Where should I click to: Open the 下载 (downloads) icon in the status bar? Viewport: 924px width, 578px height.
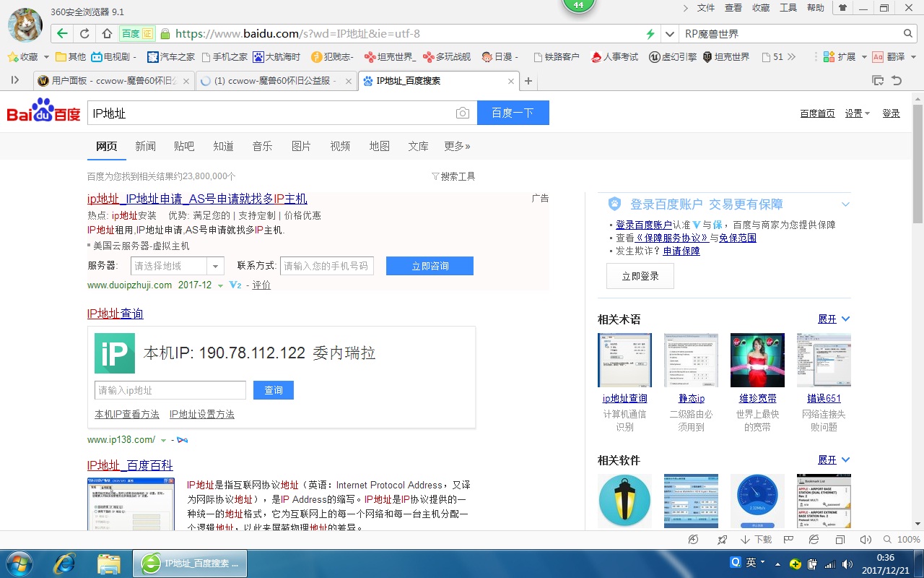[x=754, y=539]
